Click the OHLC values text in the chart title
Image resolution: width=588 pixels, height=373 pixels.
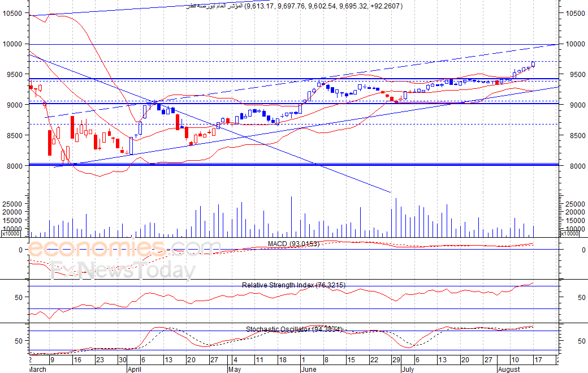point(323,6)
